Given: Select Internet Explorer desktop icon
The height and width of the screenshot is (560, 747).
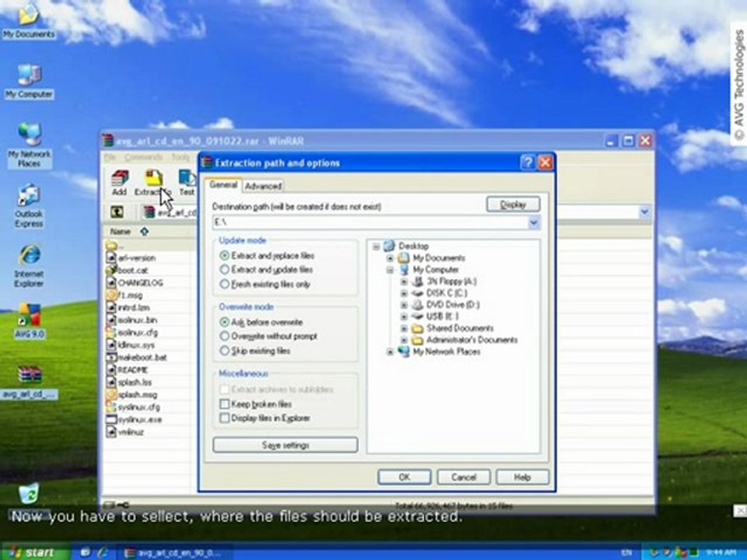Looking at the screenshot, I should [x=29, y=266].
